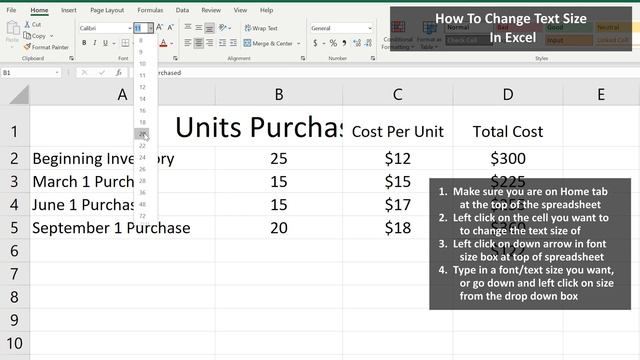Screen dimensions: 640x360
Task: Open the Clipboard pane launcher
Action: (71, 58)
